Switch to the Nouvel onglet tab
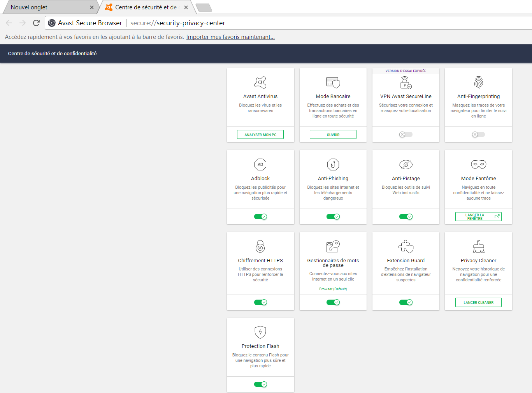The width and height of the screenshot is (532, 393). 47,7
